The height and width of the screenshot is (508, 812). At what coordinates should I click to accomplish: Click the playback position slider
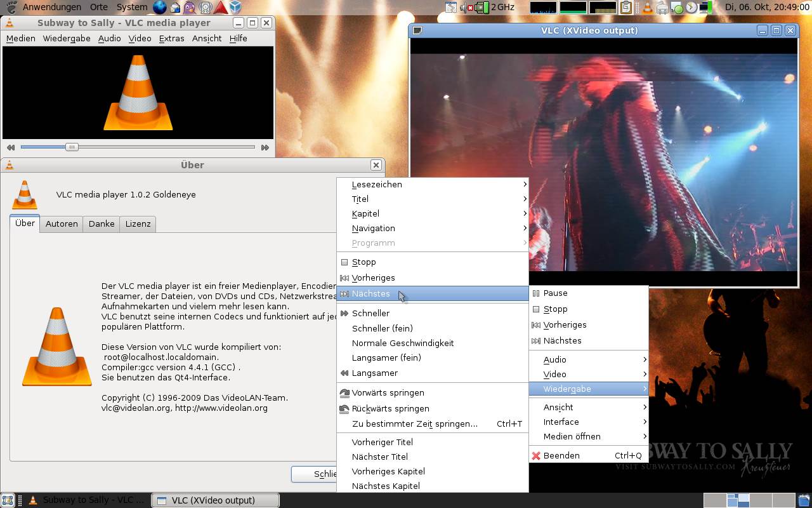(x=71, y=147)
